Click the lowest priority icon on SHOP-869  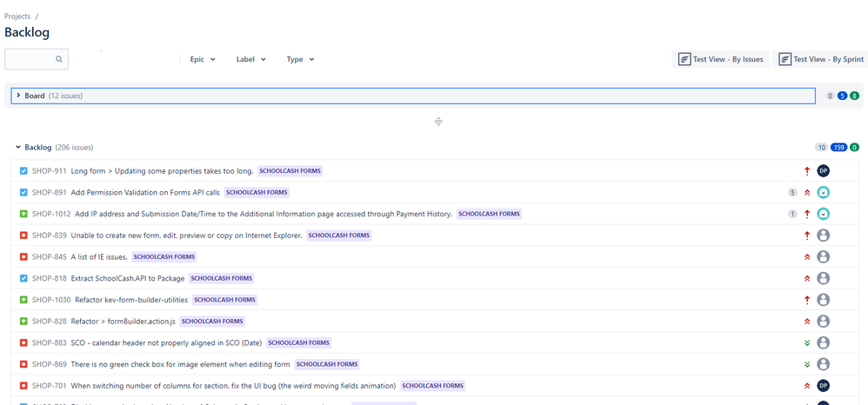[x=807, y=364]
